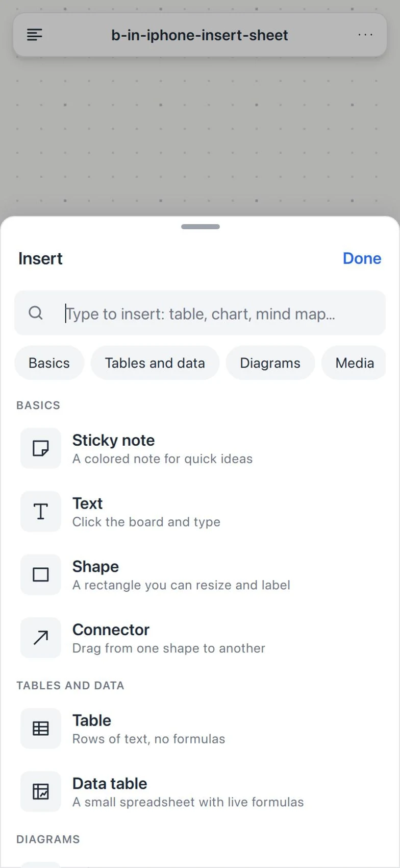Click the b-in-iphone-insert-sheet board title
400x868 pixels.
tap(200, 35)
